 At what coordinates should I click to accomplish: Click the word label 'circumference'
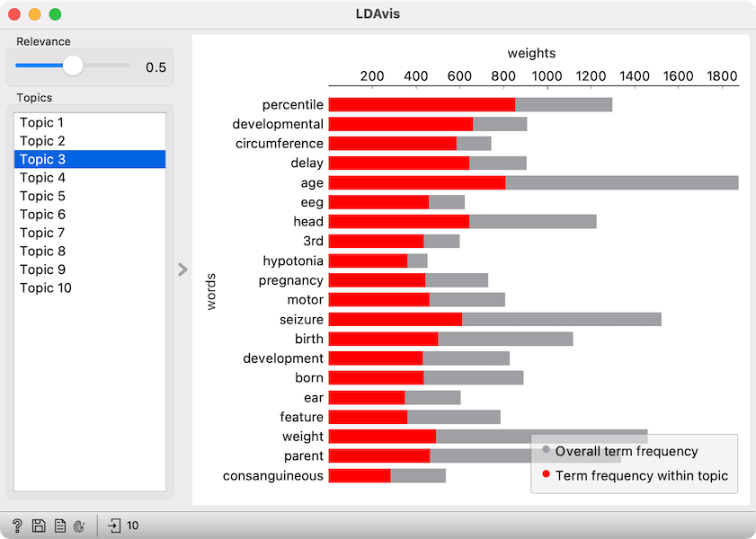(x=280, y=144)
